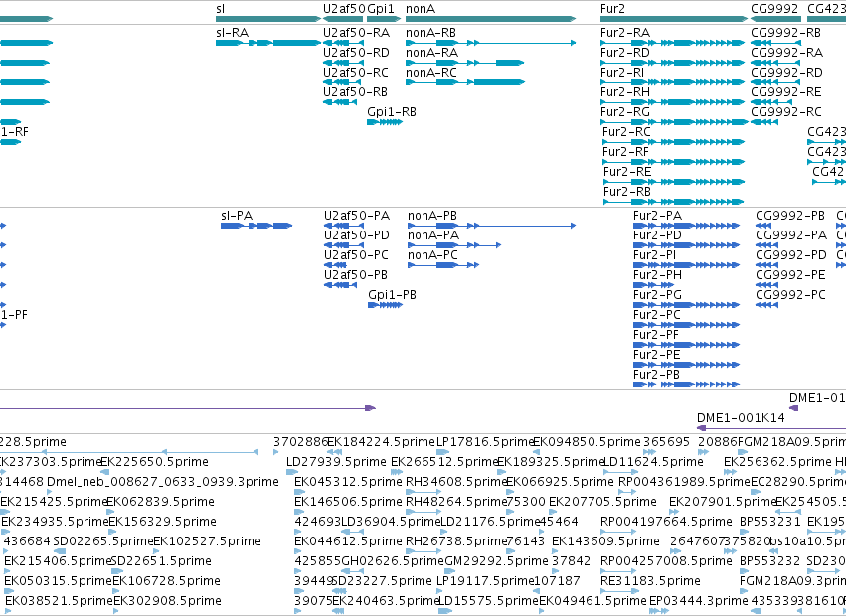Select the DME1-001K14 BAC label
846x616 pixels.
coord(741,418)
